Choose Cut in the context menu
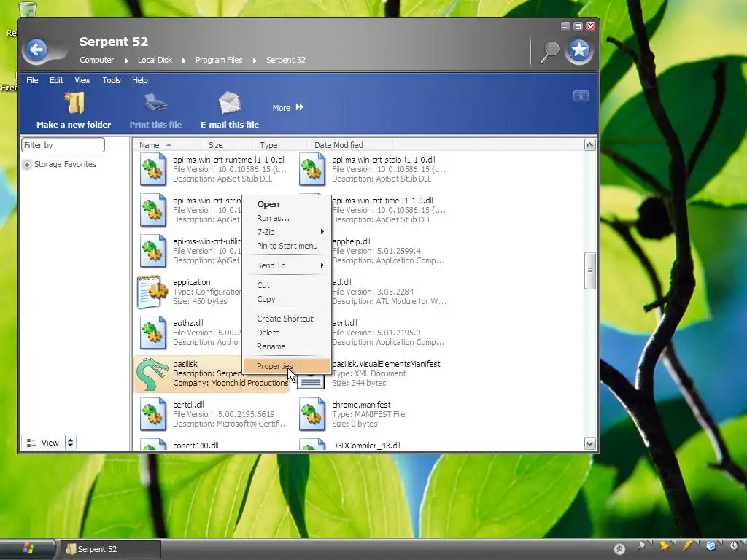 287,285
